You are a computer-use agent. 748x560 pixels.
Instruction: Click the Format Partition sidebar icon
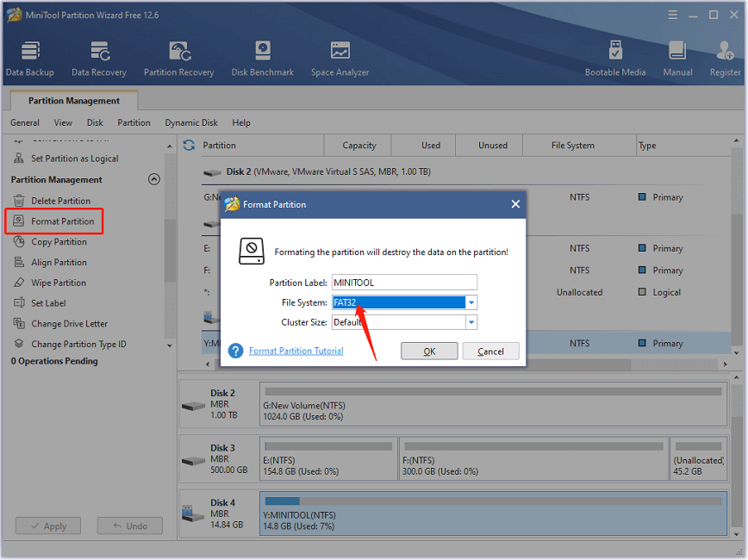(x=19, y=221)
